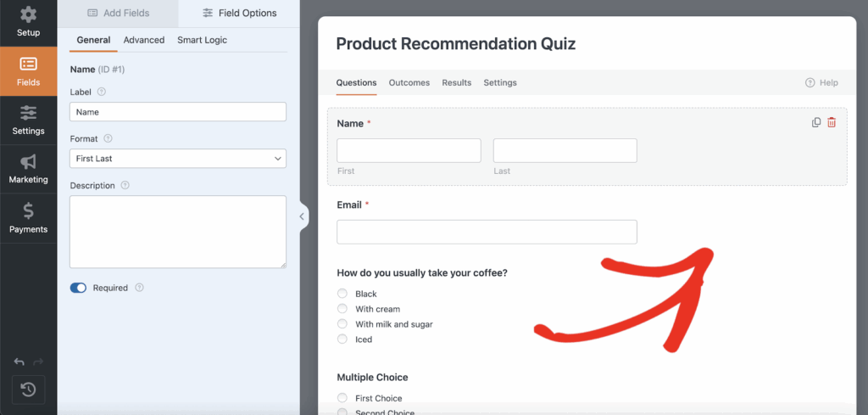
Task: Select the Fields sidebar icon
Action: [28, 64]
